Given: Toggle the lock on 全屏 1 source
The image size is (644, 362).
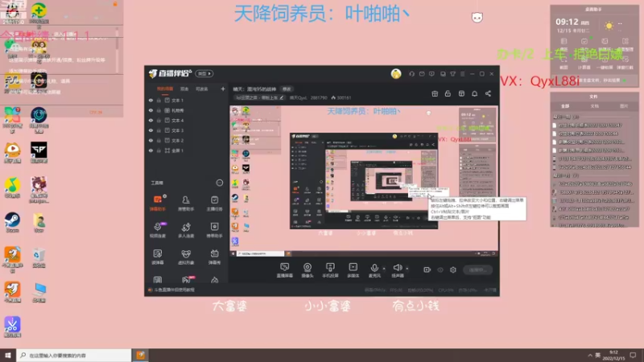Looking at the screenshot, I should (x=159, y=150).
